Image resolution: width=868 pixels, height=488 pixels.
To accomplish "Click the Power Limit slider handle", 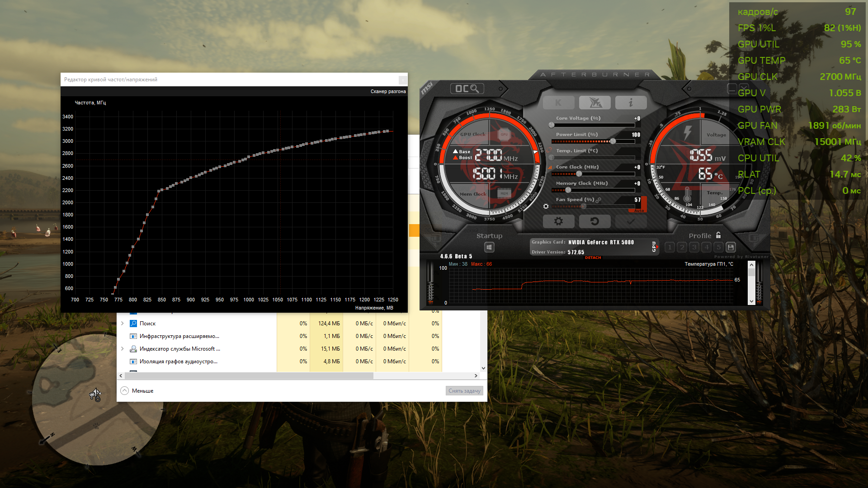I will 613,141.
